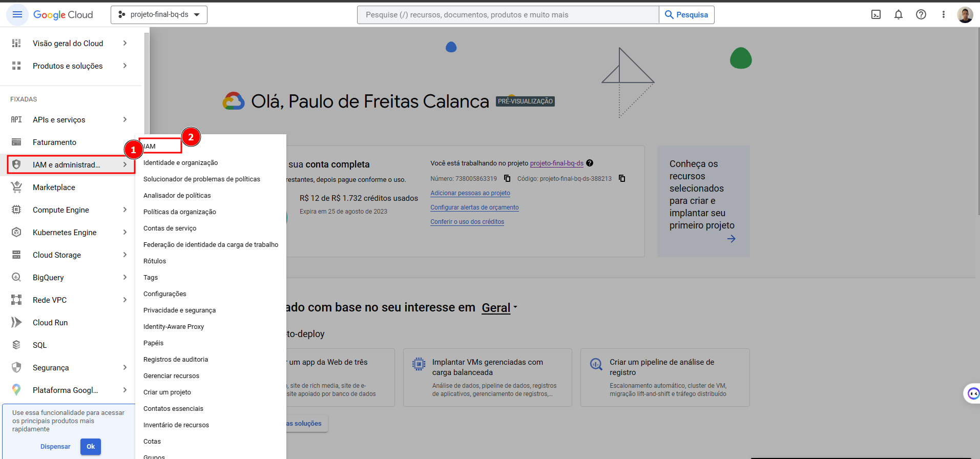Open the help question mark icon
The height and width of the screenshot is (459, 980).
coord(921,14)
